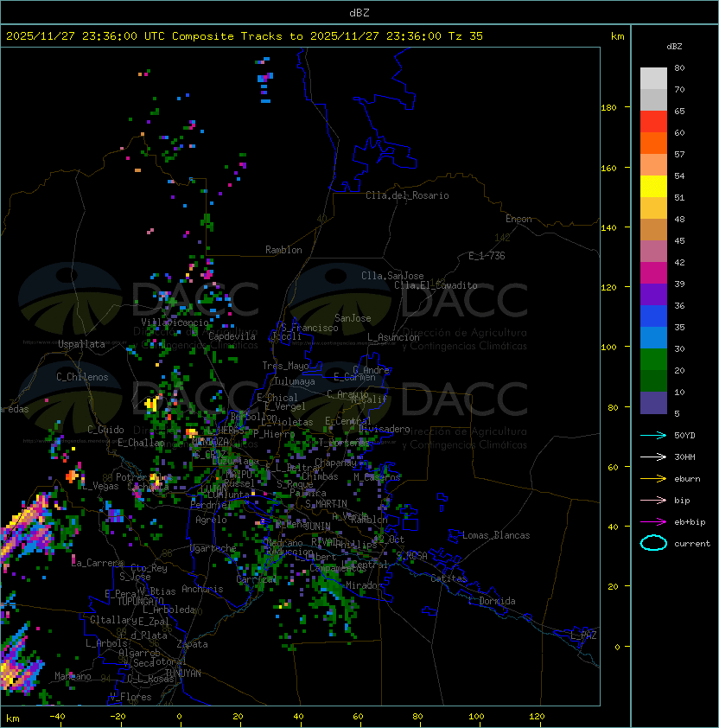This screenshot has width=719, height=728.
Task: Click the S_MARTIN place label
Action: tap(326, 504)
